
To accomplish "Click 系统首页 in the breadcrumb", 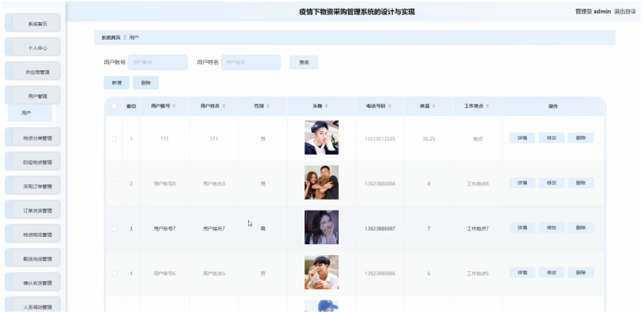I will [x=111, y=37].
